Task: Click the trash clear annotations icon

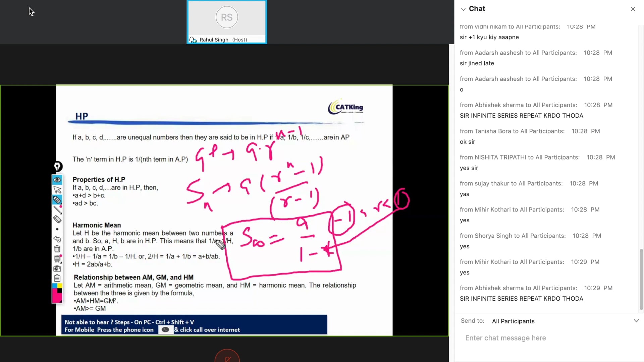Action: (x=57, y=249)
